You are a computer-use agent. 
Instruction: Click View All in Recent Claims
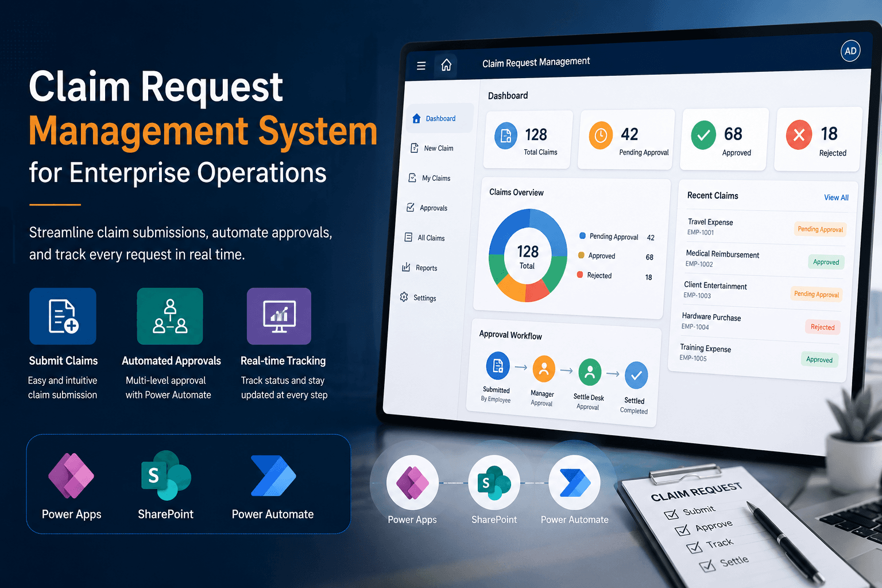pos(836,198)
